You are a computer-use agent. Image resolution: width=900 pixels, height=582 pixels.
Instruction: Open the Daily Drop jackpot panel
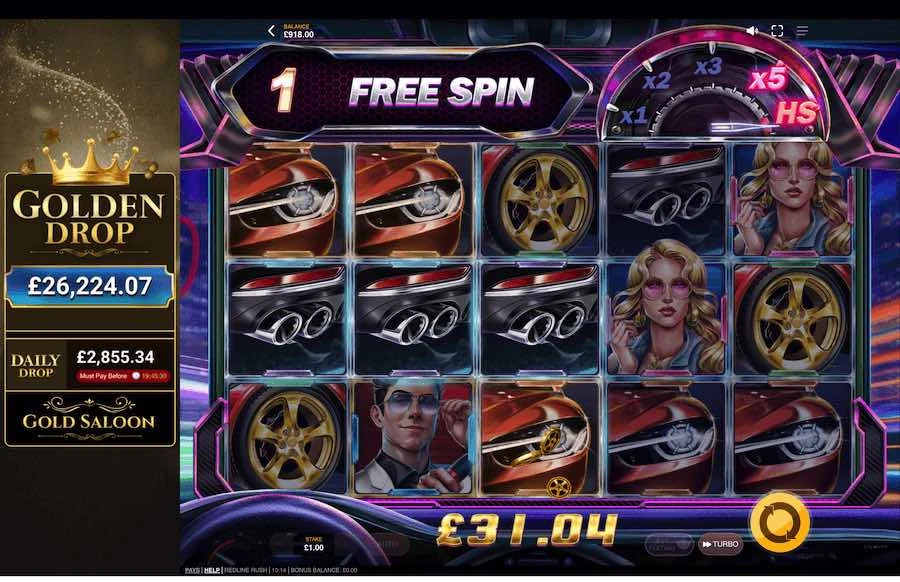90,364
